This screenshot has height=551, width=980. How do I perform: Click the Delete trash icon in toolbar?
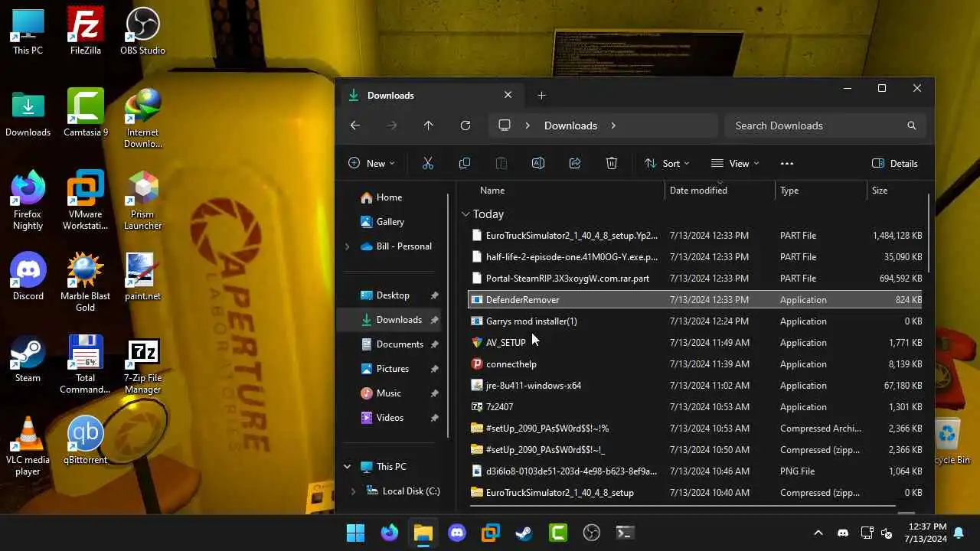(x=612, y=163)
